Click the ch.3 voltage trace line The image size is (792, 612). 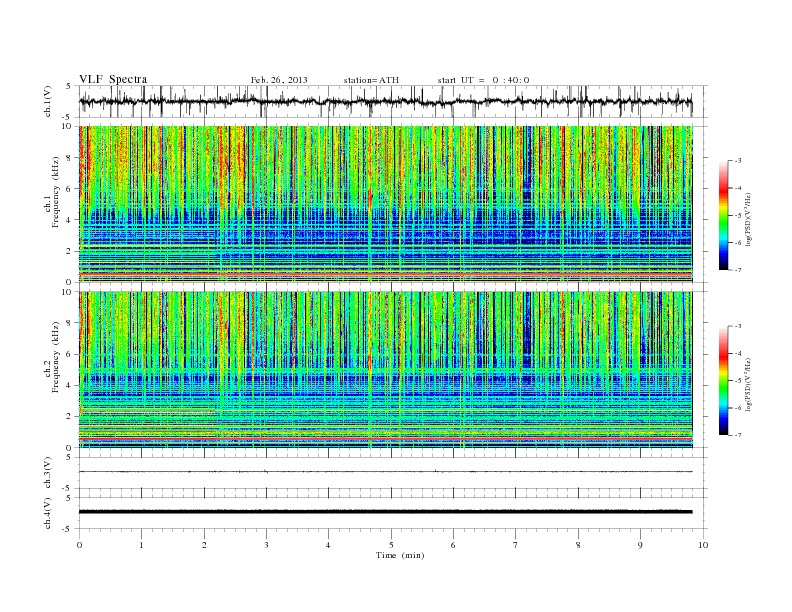point(386,472)
